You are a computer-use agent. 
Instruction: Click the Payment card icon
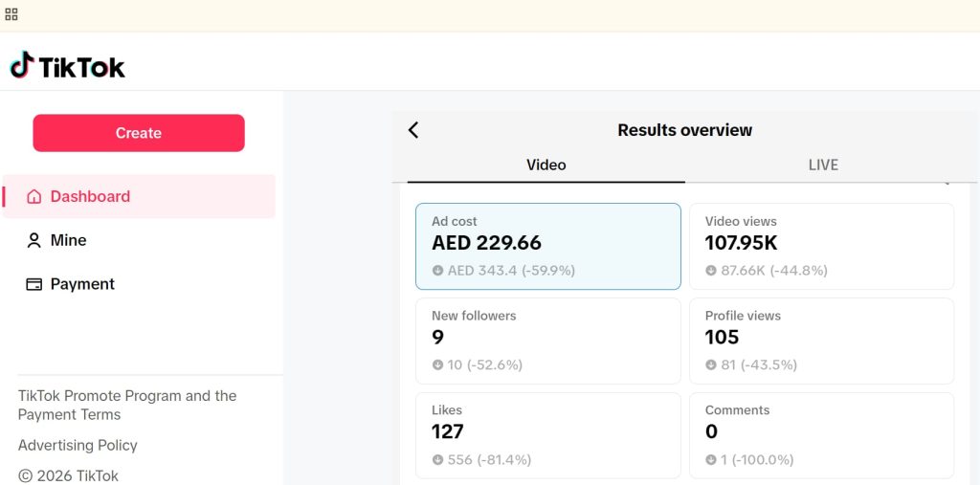coord(34,284)
